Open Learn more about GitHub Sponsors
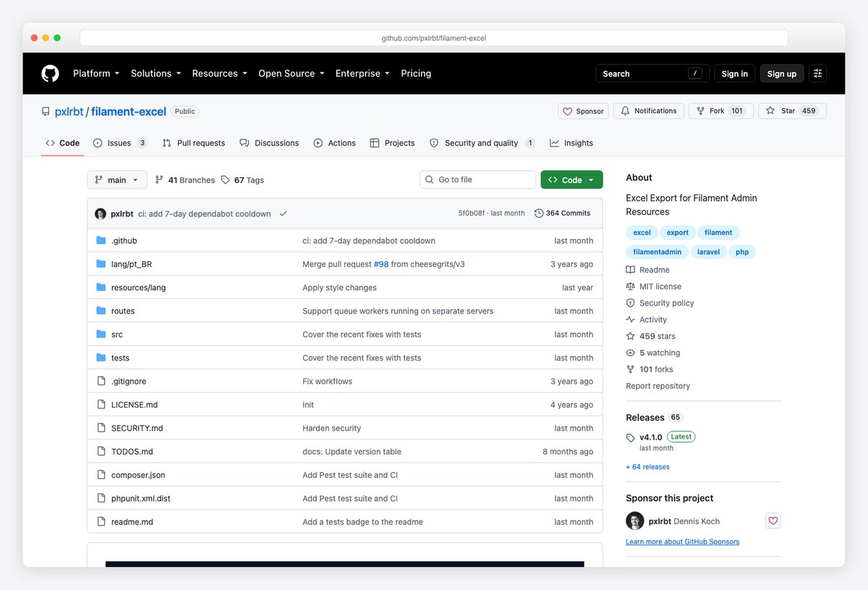 pyautogui.click(x=683, y=541)
